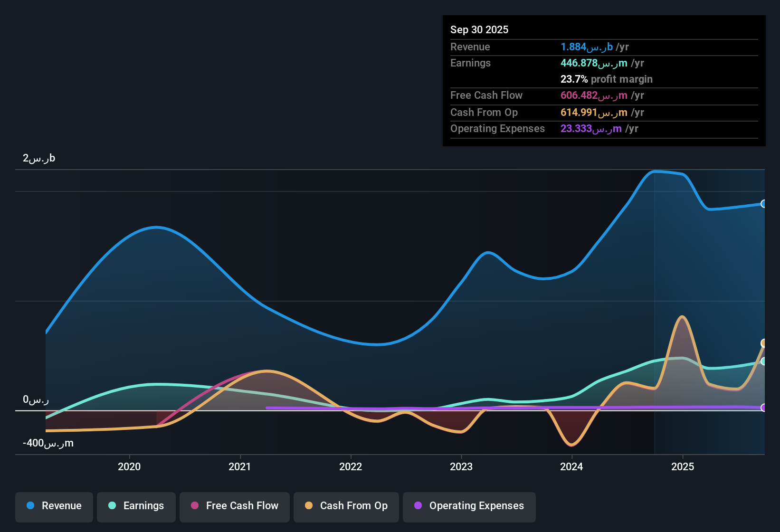Click the blue Revenue legend dot
Viewport: 780px width, 532px height.
pos(30,506)
